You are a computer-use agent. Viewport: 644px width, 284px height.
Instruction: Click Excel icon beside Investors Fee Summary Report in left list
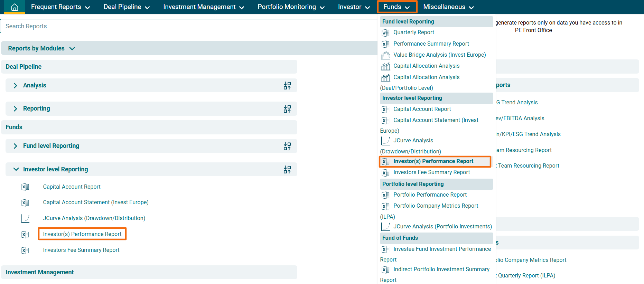coord(25,250)
